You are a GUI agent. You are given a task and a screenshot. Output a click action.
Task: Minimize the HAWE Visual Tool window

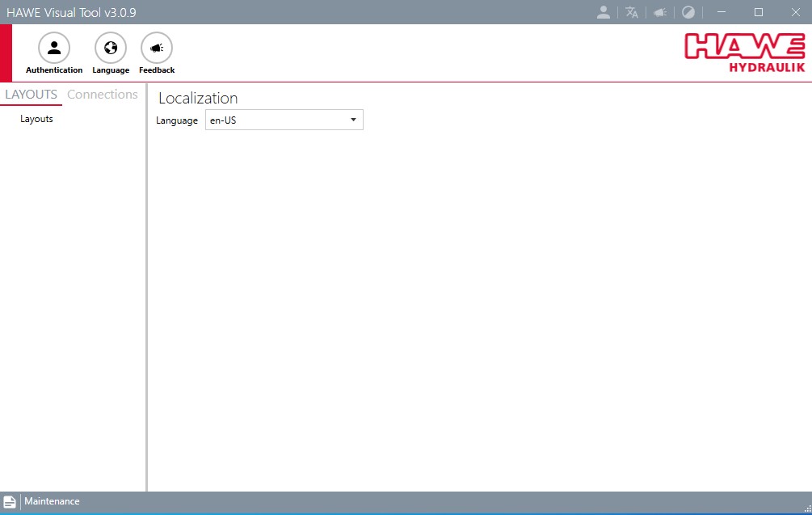pyautogui.click(x=722, y=12)
